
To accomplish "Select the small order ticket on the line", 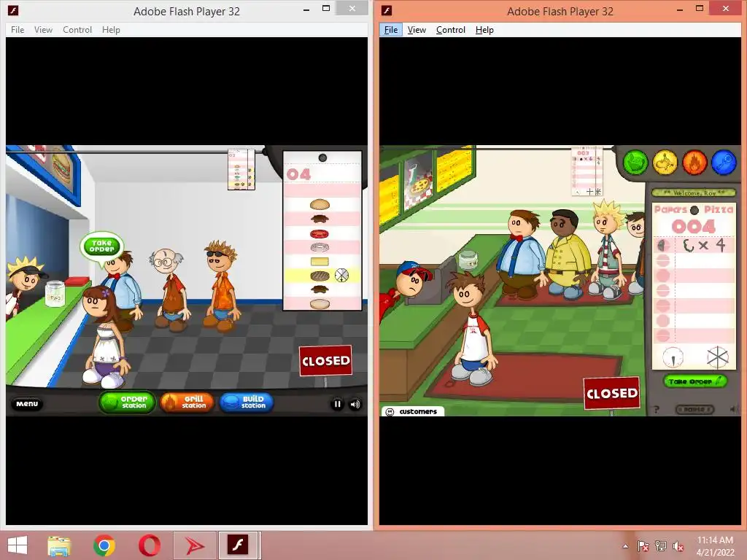I will (241, 170).
